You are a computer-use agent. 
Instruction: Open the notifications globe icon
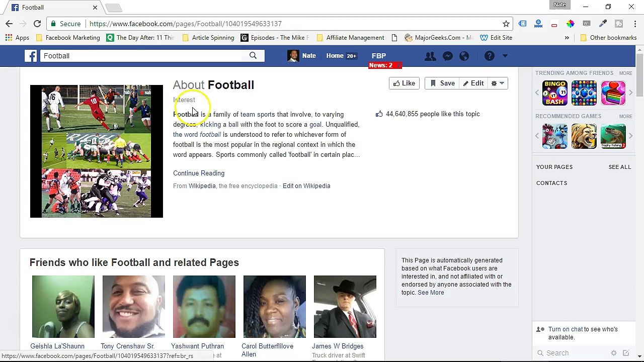pos(464,56)
